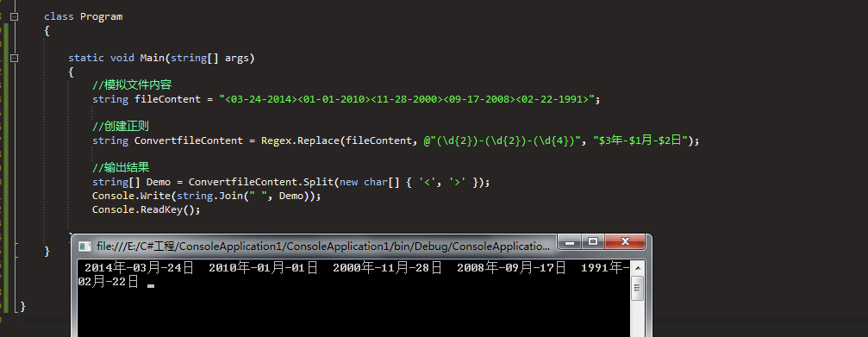Viewport: 868px width, 337px height.
Task: Click console output '2014年-03月-24日'
Action: pyautogui.click(x=139, y=269)
